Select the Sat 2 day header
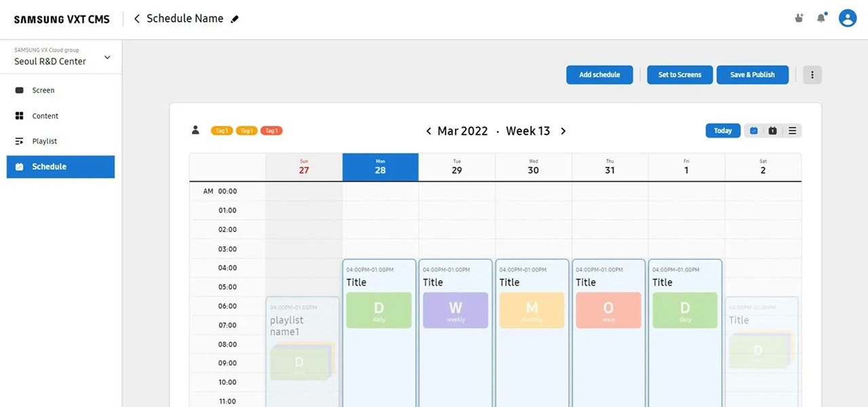Screen dimensions: 868x407 coord(763,167)
